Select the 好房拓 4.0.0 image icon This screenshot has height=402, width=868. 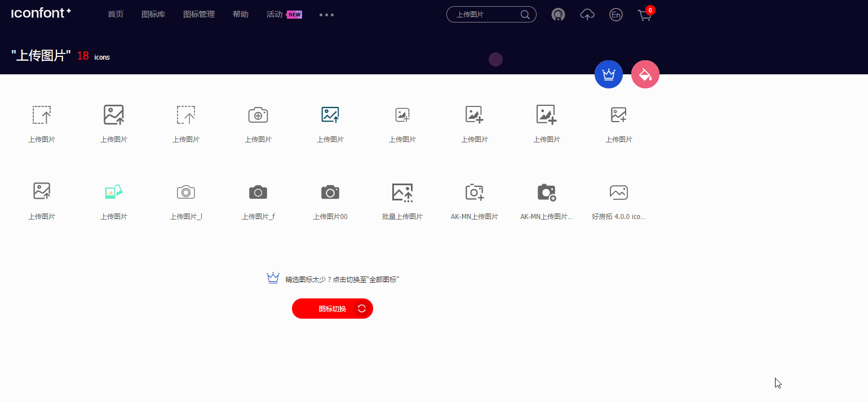pos(619,191)
